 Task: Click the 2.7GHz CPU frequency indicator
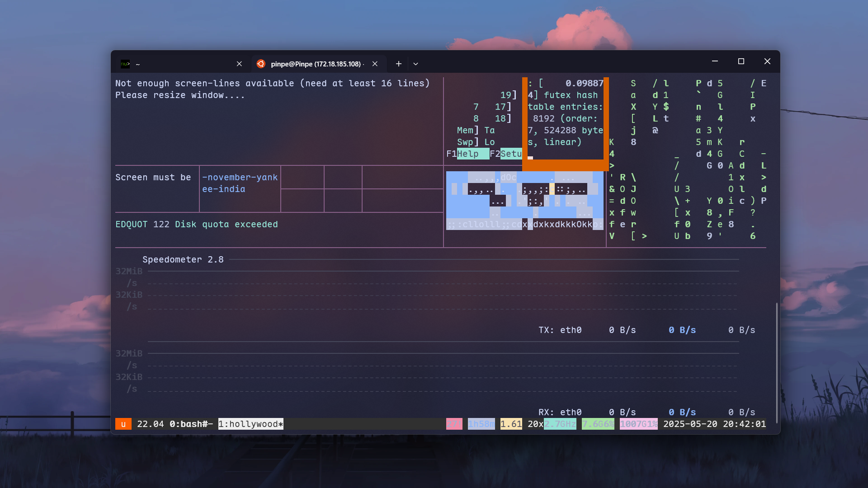coord(560,424)
